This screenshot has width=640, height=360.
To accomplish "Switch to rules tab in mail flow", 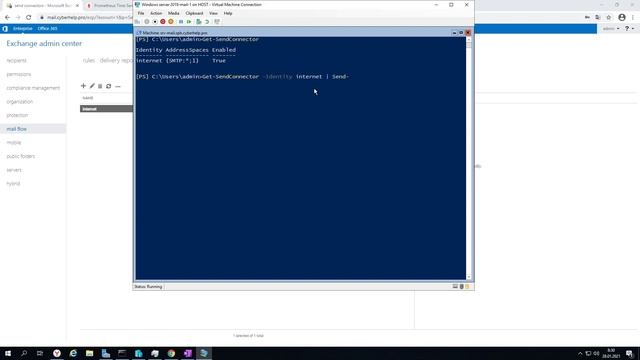I will point(89,60).
